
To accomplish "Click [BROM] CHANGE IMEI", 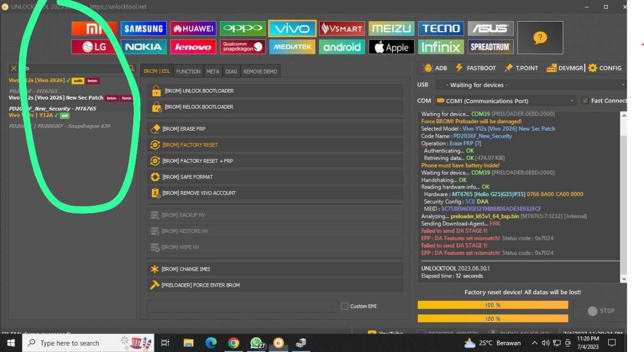I will click(x=275, y=269).
